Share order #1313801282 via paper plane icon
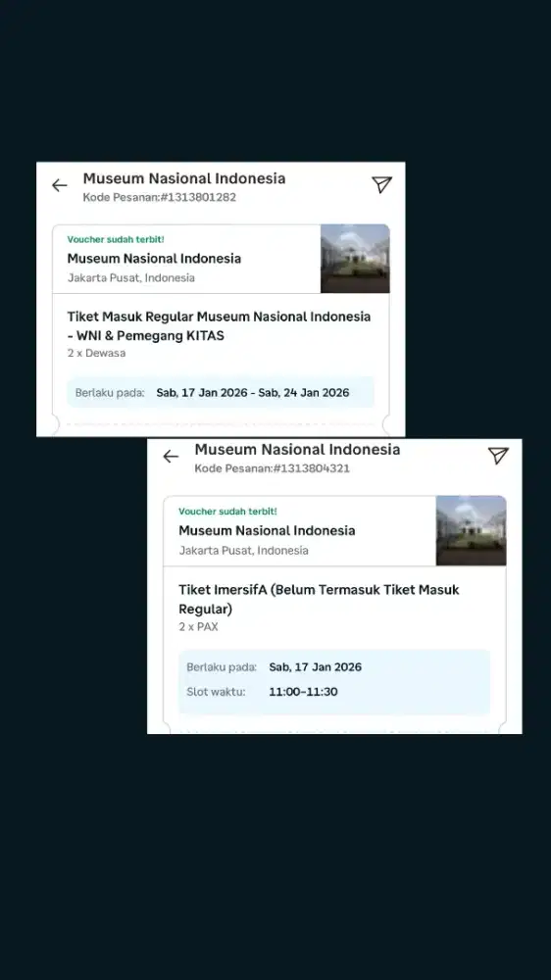The height and width of the screenshot is (980, 551). 381,184
